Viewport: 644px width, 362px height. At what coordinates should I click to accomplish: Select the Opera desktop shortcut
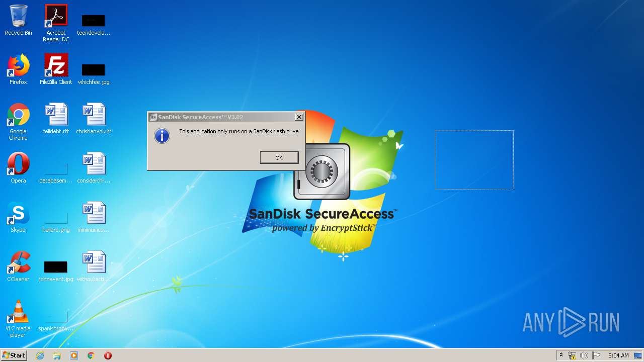point(18,168)
